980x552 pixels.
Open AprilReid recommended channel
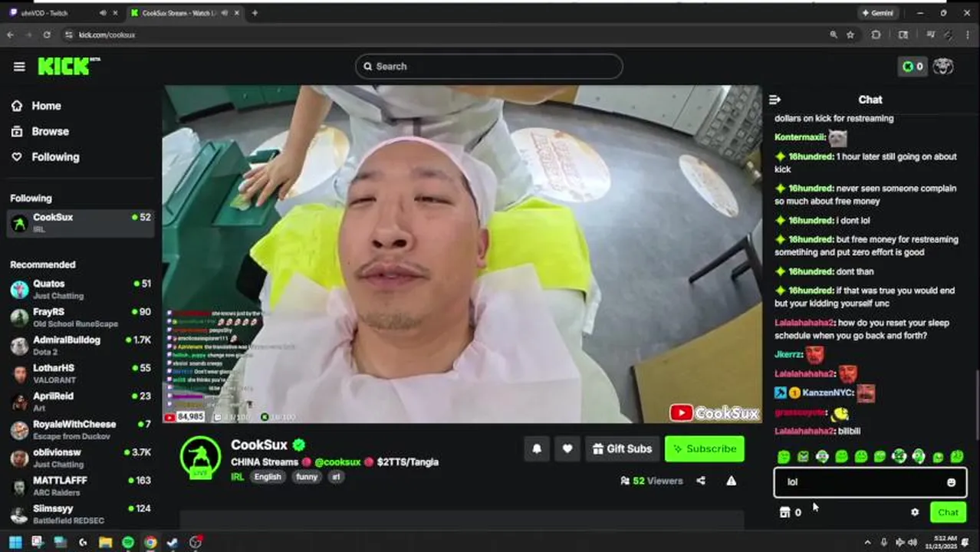(80, 402)
